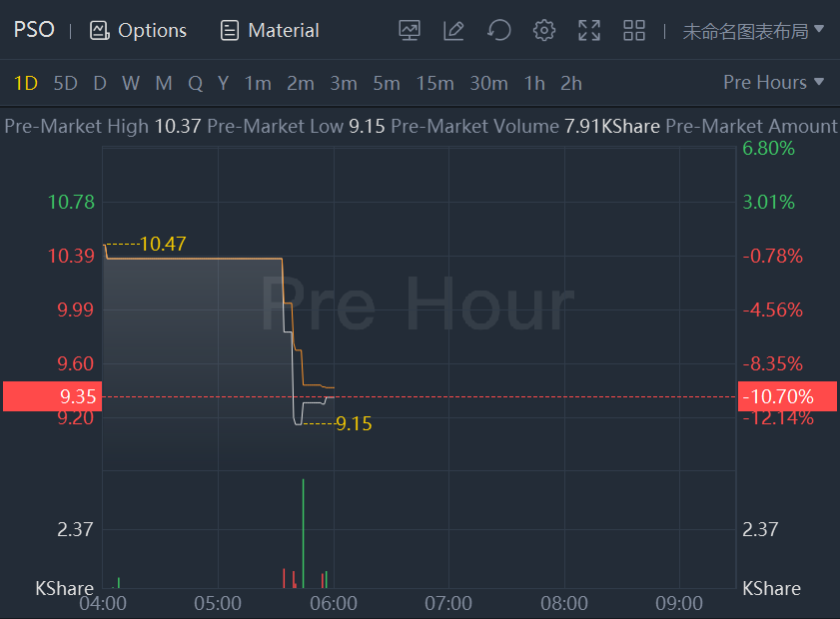Select the 15m interval
This screenshot has height=619, width=840.
tap(434, 83)
